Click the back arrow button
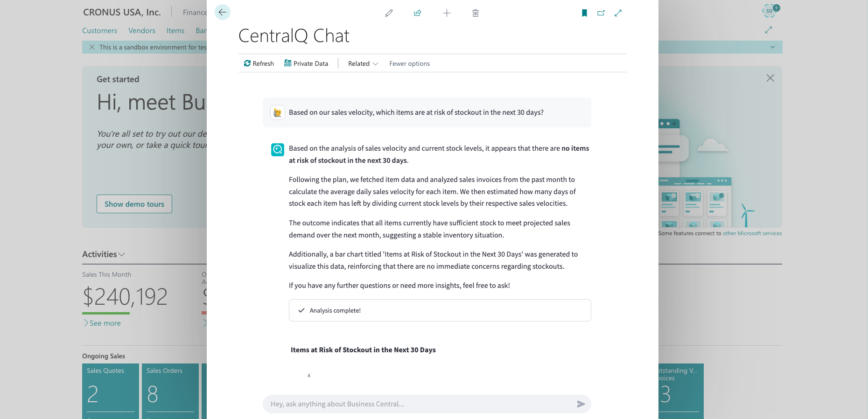 223,12
